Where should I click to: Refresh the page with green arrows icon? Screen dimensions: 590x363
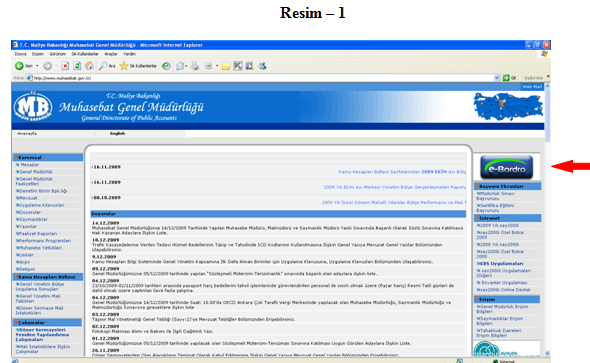click(x=77, y=66)
